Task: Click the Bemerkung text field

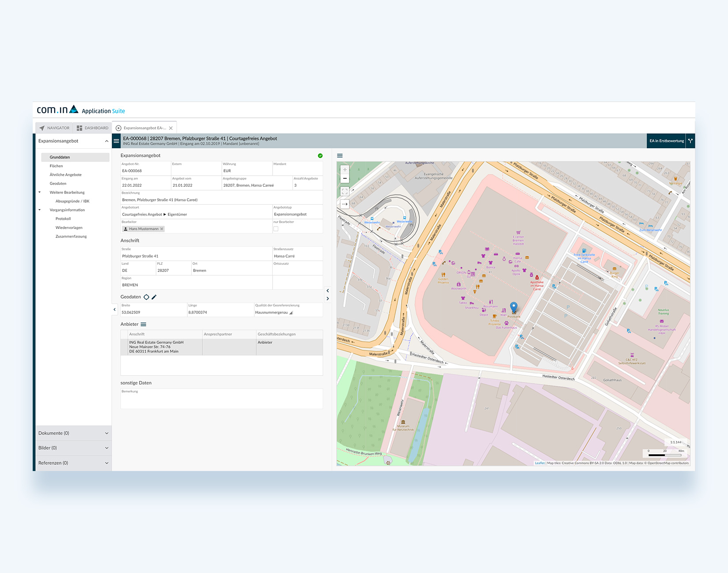Action: tap(221, 400)
